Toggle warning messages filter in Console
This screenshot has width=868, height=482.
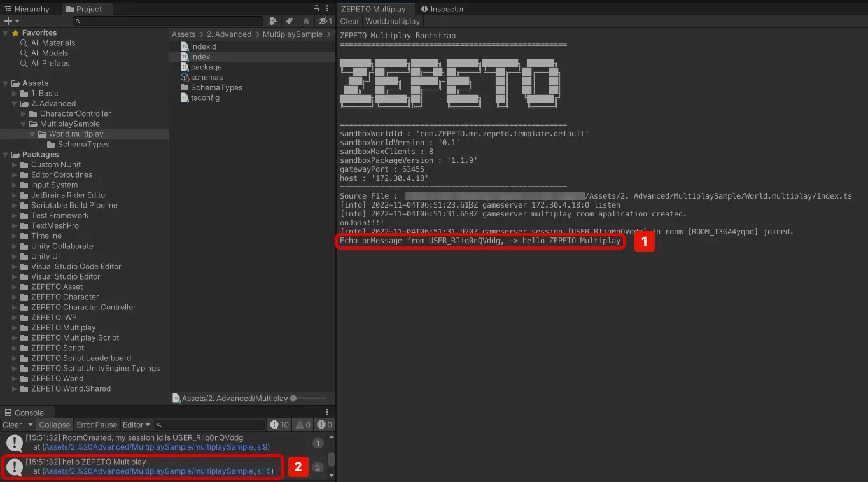(302, 425)
